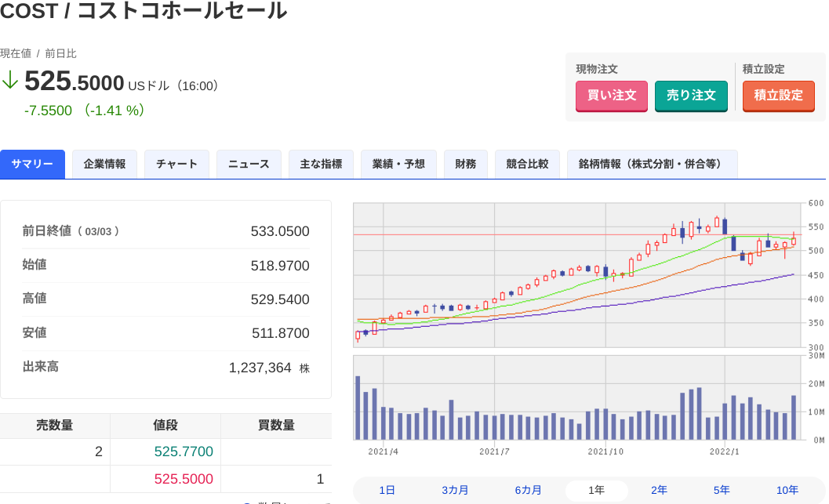Click the green down arrow price icon
The image size is (829, 504).
[x=10, y=81]
